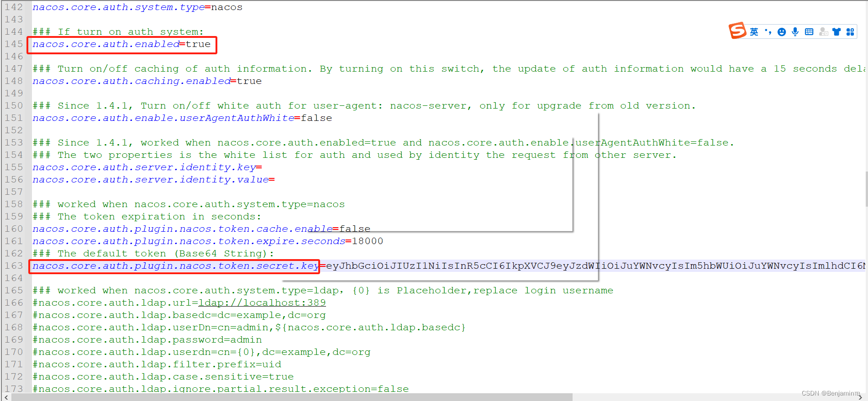This screenshot has height=401, width=868.
Task: Click 'false' value of userAgentAuthWhite on line 151
Action: coord(316,118)
